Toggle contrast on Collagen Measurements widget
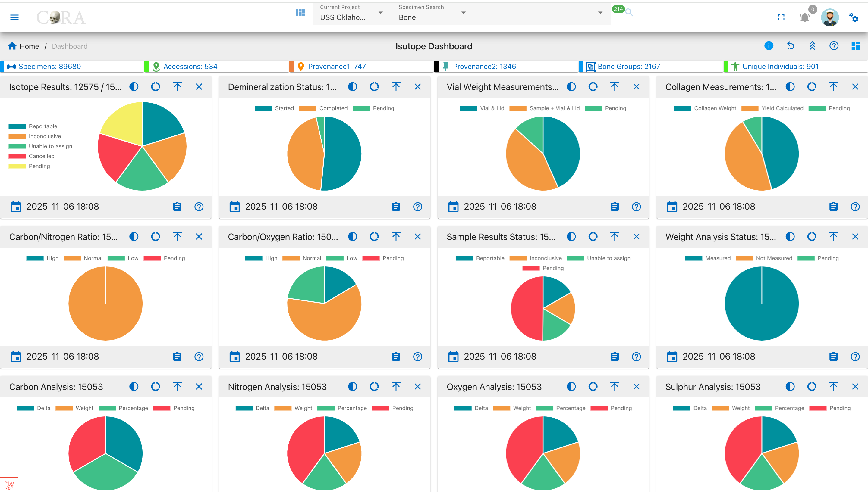Viewport: 868px width, 492px height. click(x=790, y=87)
